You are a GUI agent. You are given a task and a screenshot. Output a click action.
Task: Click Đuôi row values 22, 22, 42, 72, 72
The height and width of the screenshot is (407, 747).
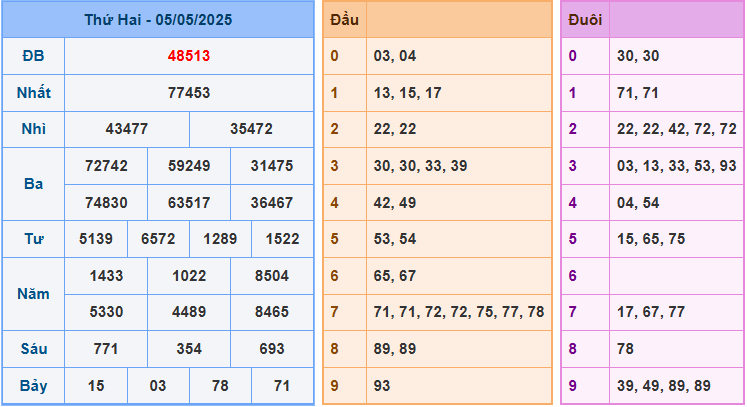[x=676, y=129]
